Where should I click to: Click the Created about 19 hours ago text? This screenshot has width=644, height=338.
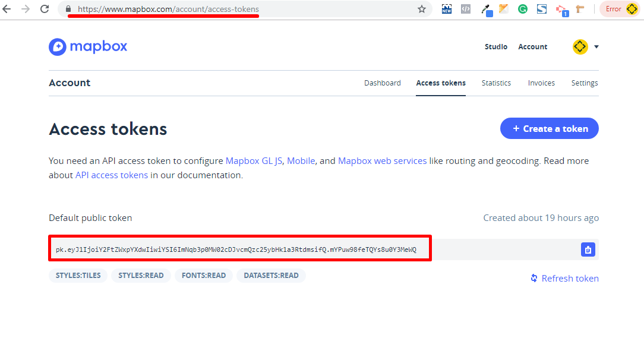tap(541, 217)
